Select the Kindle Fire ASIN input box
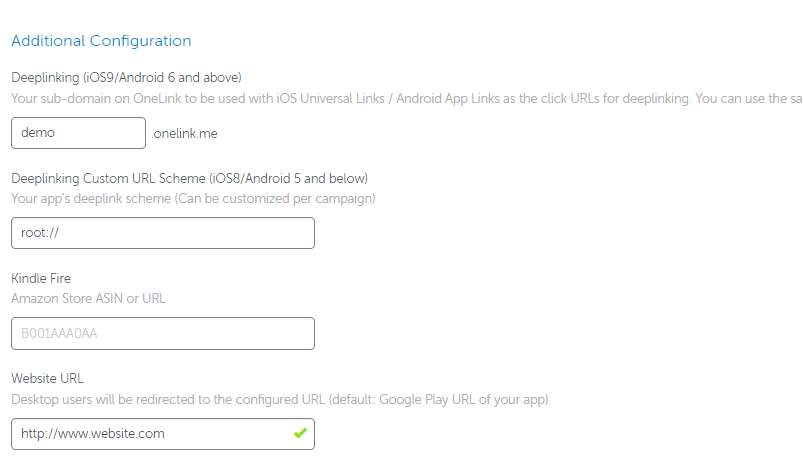Viewport: 803px width, 475px height. tap(163, 333)
